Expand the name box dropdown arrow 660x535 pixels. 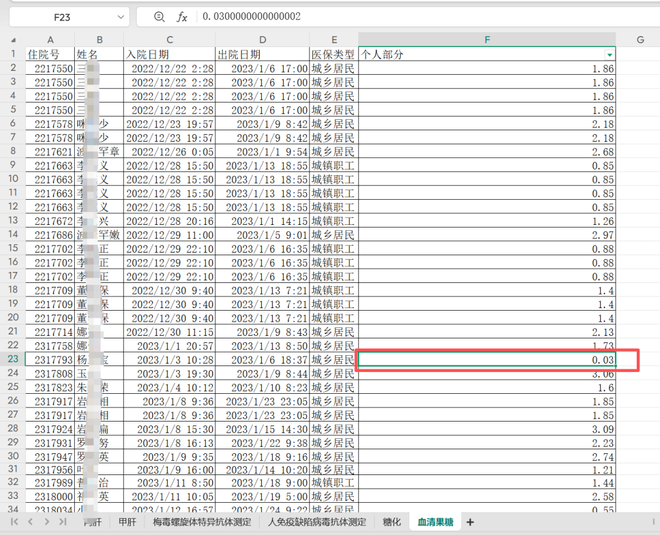coord(120,17)
